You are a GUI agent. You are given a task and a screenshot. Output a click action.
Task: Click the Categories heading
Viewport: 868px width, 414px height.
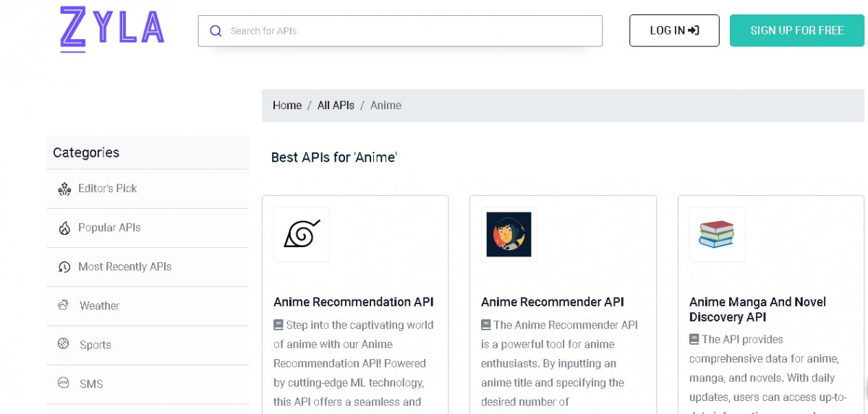(x=86, y=152)
